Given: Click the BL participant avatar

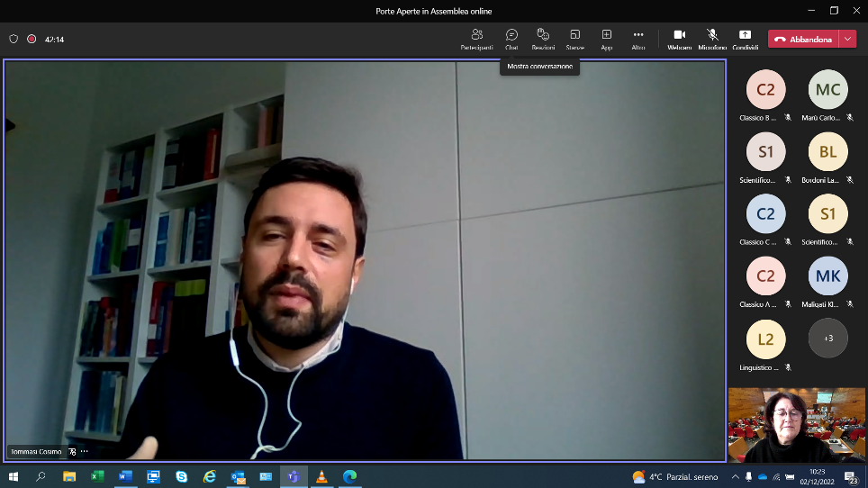Looking at the screenshot, I should (827, 151).
